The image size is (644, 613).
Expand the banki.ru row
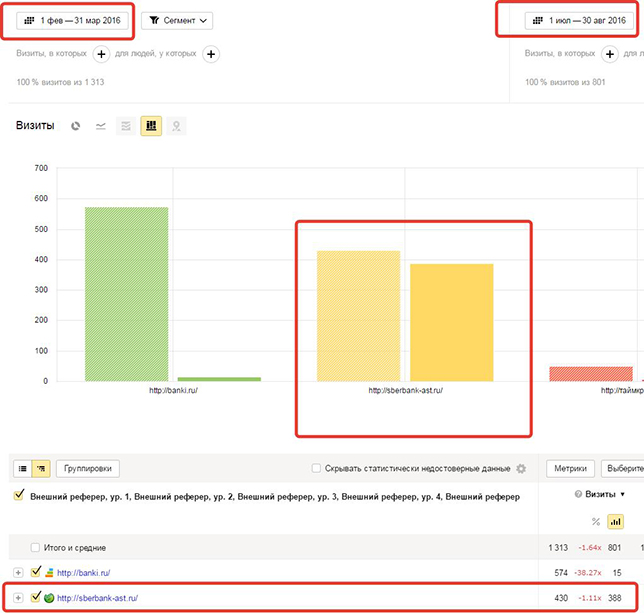(18, 572)
